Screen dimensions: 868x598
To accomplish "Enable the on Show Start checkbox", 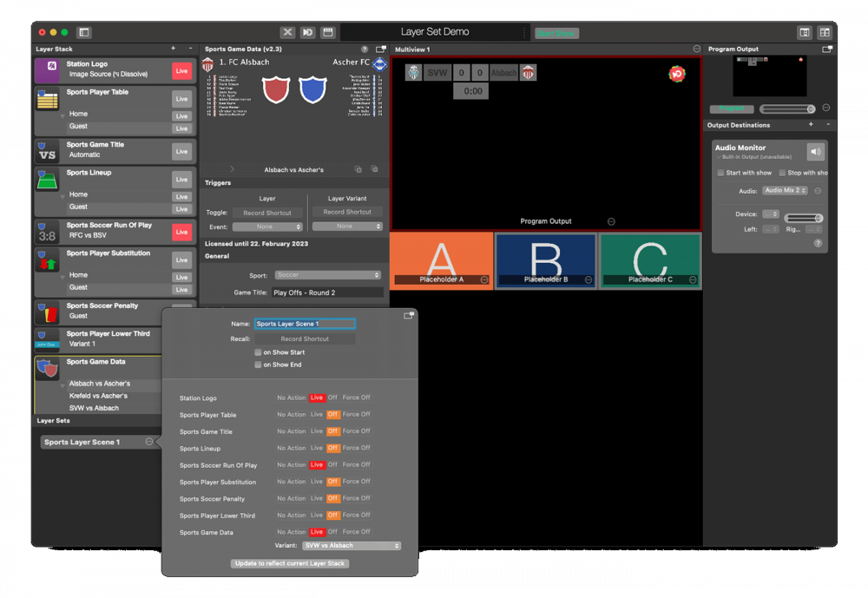I will click(x=258, y=352).
